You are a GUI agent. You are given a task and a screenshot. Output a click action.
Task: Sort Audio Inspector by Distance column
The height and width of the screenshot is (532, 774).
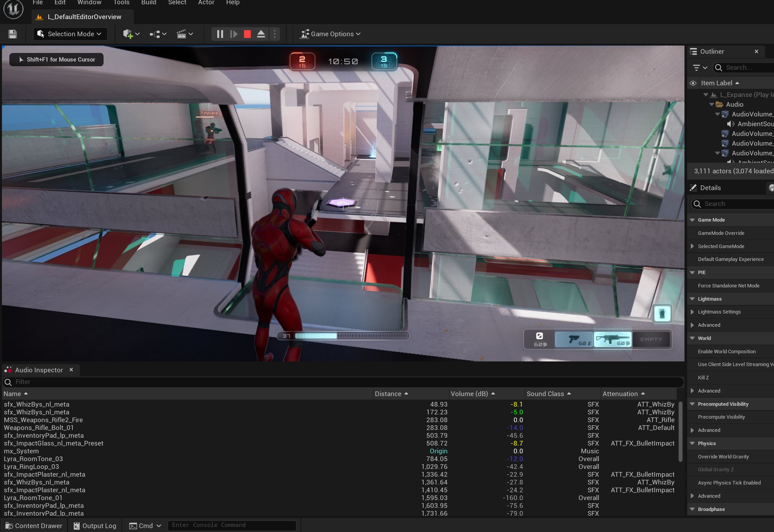pos(410,394)
